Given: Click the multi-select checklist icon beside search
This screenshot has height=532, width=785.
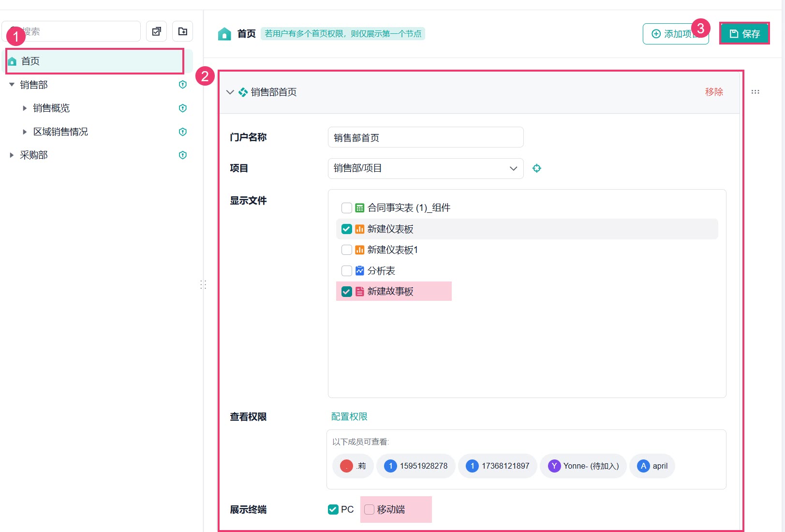Looking at the screenshot, I should (156, 31).
